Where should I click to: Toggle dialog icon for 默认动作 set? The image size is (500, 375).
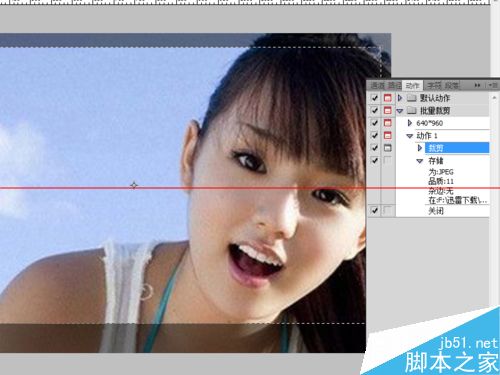click(387, 98)
